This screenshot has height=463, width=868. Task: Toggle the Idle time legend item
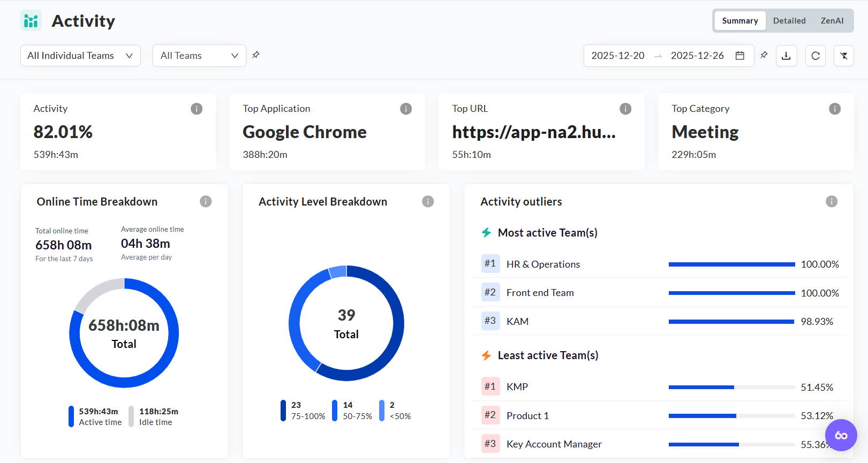tap(155, 416)
